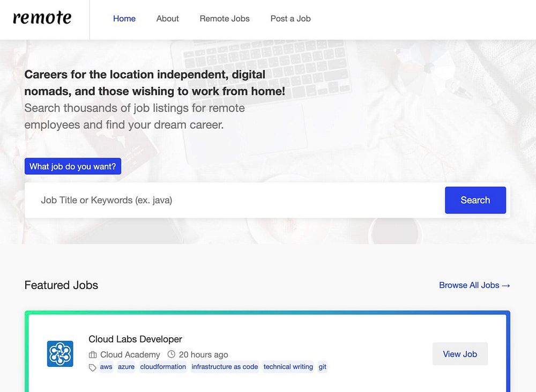The image size is (536, 392).
Task: Select the infrastructure as code tag
Action: click(x=225, y=367)
